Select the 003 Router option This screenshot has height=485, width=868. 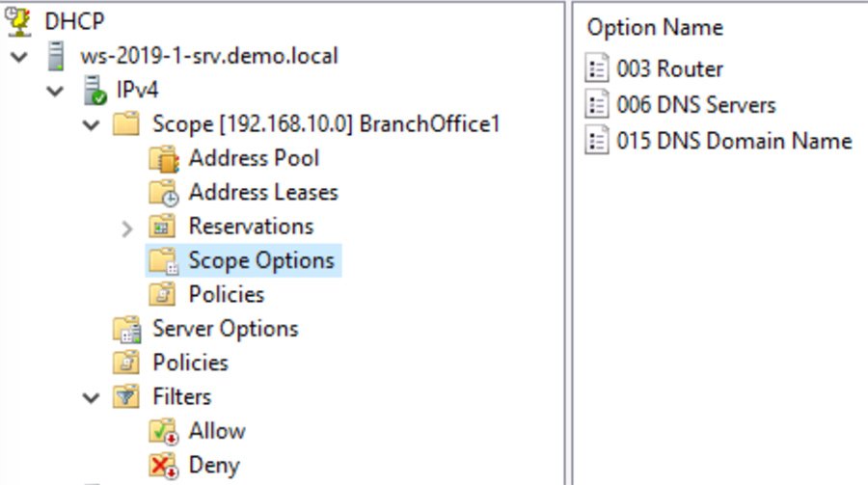tap(669, 69)
